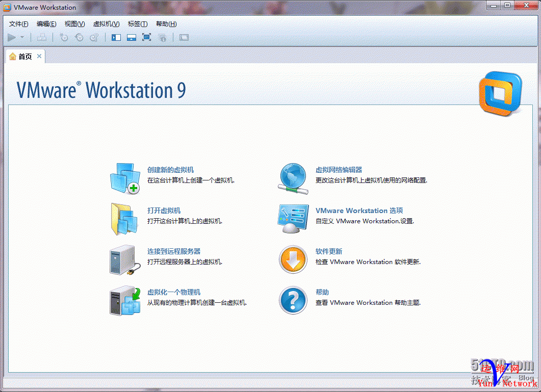This screenshot has height=392, width=541.
Task: Open the 文件(F) menu
Action: 19,24
